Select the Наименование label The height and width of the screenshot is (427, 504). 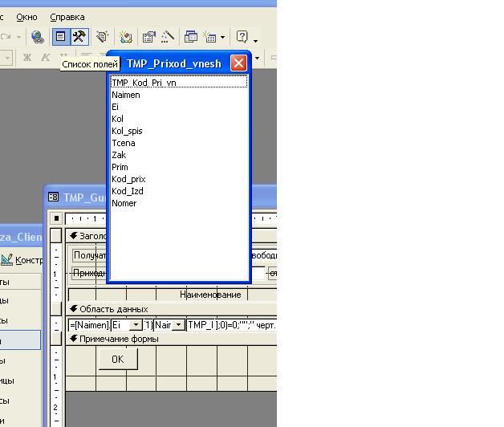coord(210,295)
